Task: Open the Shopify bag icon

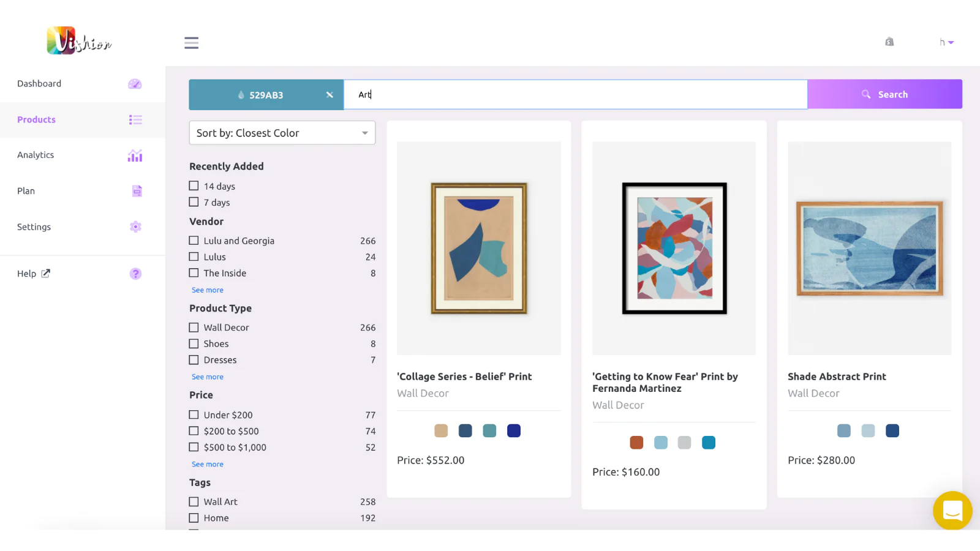Action: pyautogui.click(x=889, y=42)
